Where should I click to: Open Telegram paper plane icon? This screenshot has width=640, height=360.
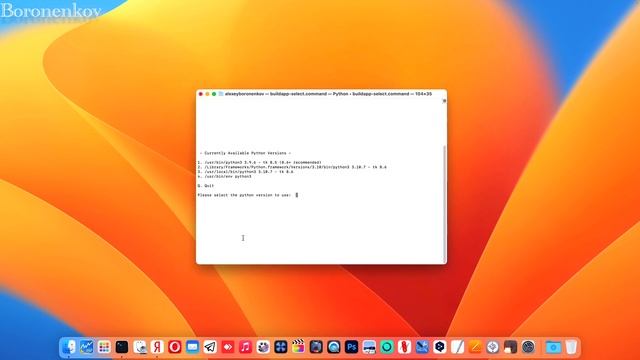(x=210, y=347)
